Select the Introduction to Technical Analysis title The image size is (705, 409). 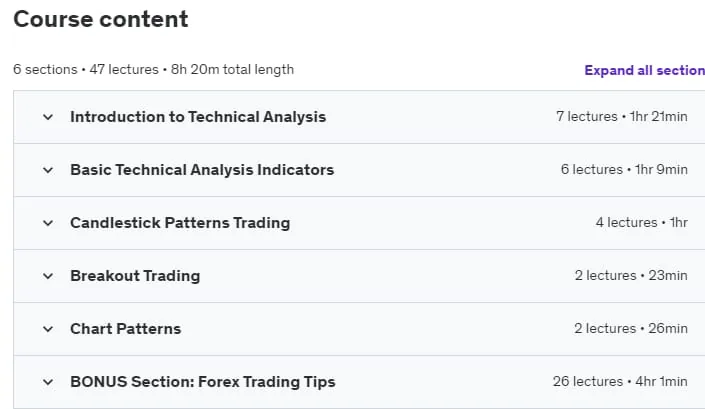pyautogui.click(x=198, y=117)
